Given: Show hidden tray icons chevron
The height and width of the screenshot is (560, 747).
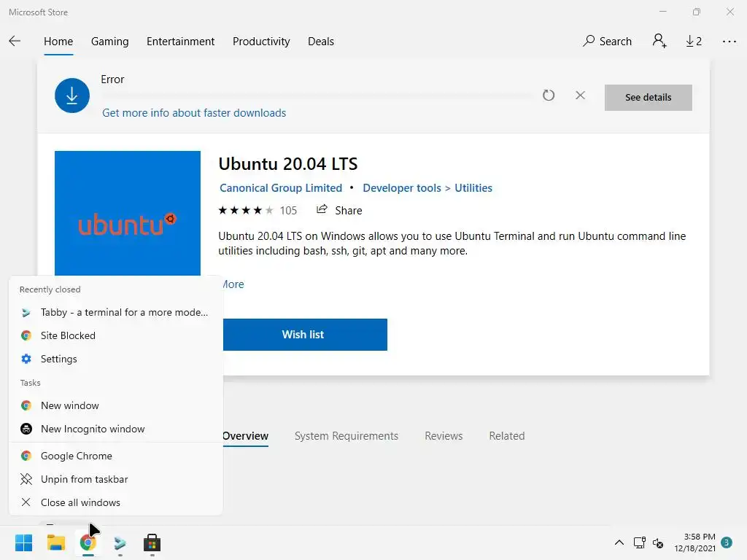Looking at the screenshot, I should (x=619, y=542).
